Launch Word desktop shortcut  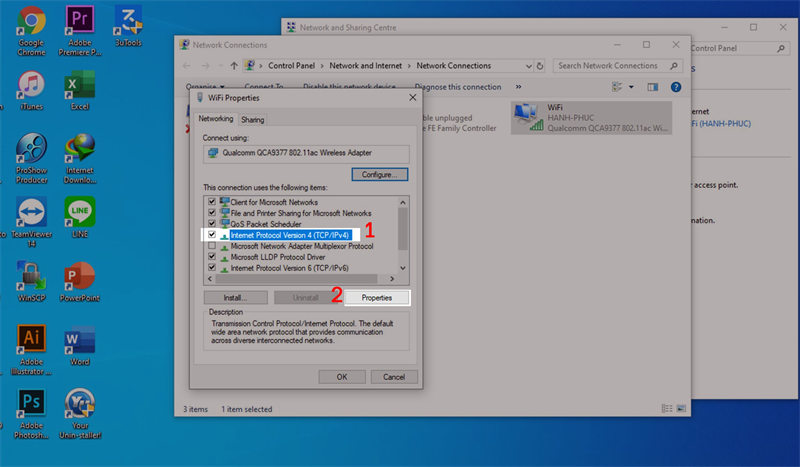click(80, 346)
